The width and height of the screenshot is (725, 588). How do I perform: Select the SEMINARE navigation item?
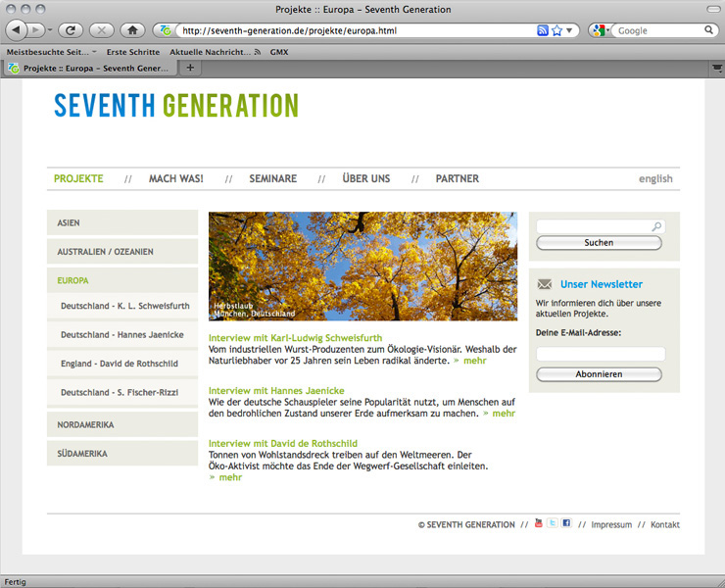coord(272,178)
